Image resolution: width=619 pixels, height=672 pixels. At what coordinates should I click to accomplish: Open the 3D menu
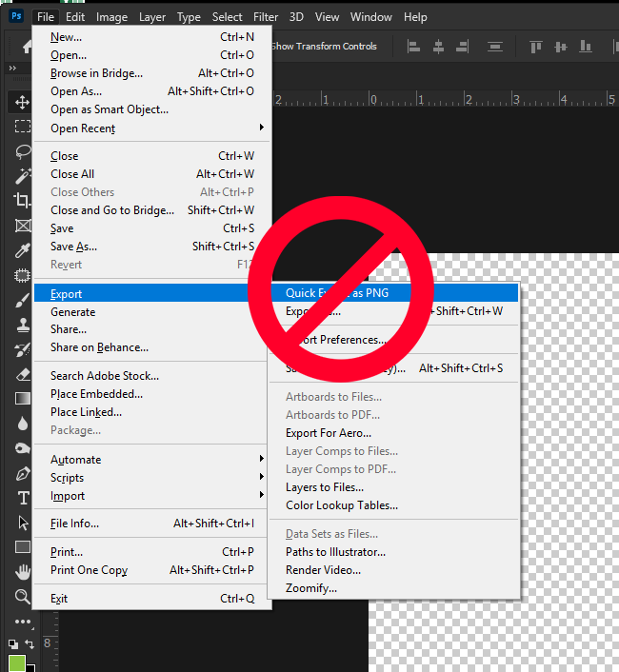[296, 17]
